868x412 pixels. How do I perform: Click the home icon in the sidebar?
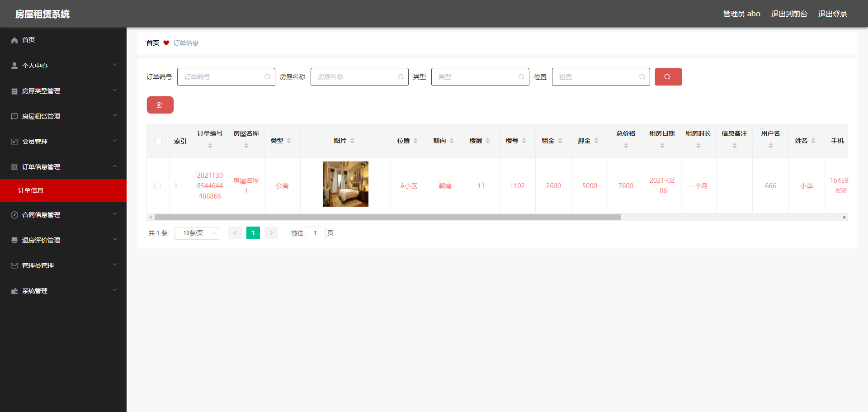(14, 40)
